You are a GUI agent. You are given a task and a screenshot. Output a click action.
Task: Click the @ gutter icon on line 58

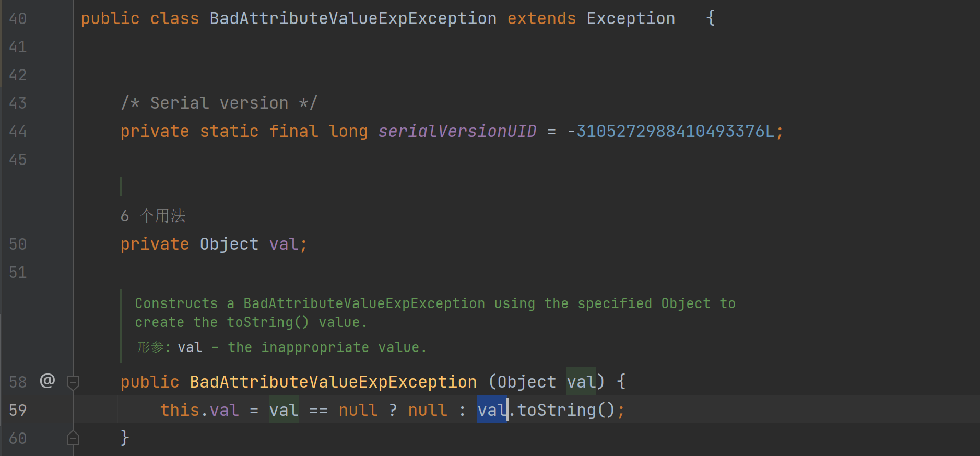[47, 381]
